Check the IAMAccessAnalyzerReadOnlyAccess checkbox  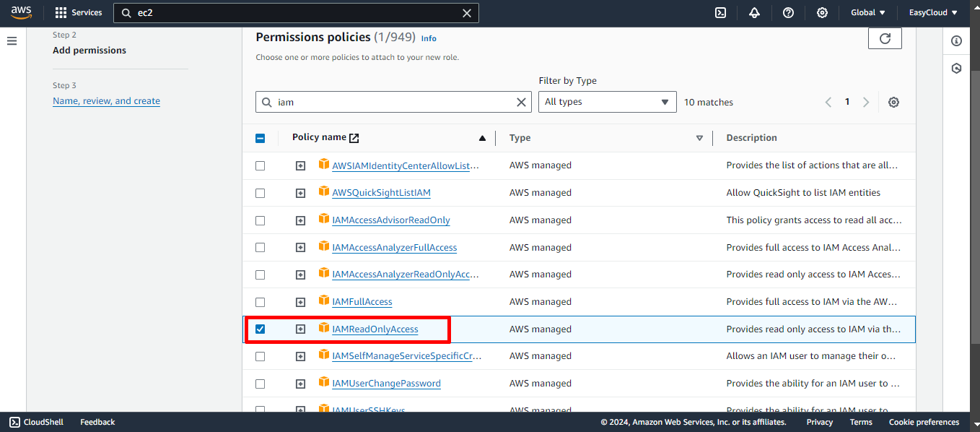tap(261, 275)
